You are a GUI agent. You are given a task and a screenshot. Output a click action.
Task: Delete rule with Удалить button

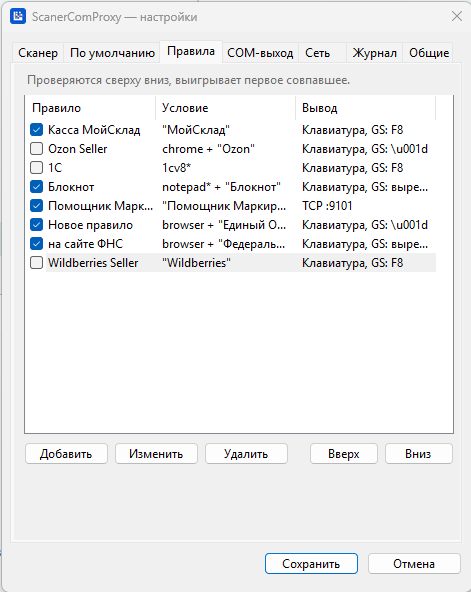[x=246, y=453]
